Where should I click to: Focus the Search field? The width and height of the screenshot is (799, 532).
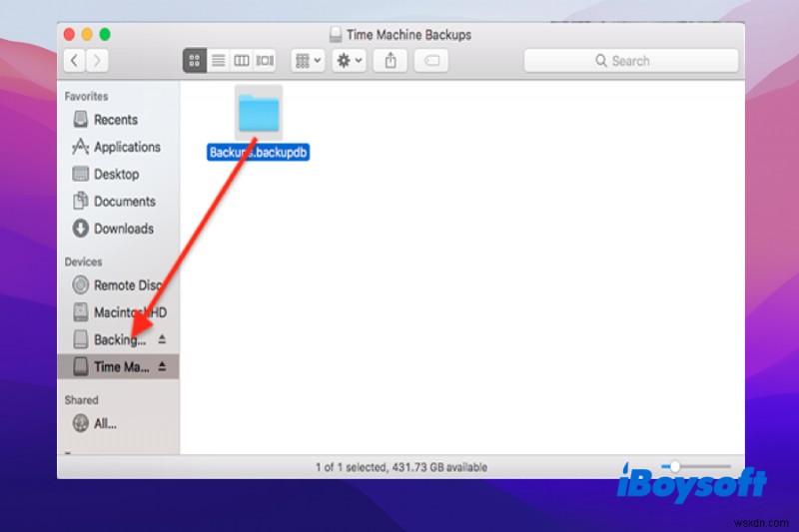pos(631,61)
